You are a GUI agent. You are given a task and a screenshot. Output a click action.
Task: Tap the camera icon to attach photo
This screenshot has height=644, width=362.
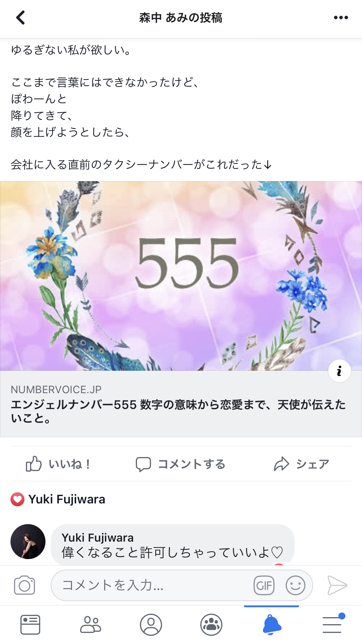(24, 585)
